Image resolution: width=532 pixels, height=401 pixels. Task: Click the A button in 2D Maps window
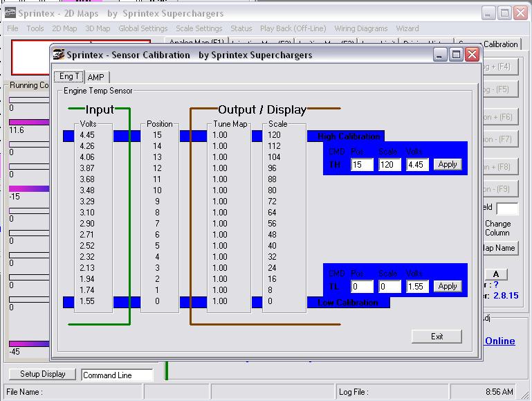point(496,274)
